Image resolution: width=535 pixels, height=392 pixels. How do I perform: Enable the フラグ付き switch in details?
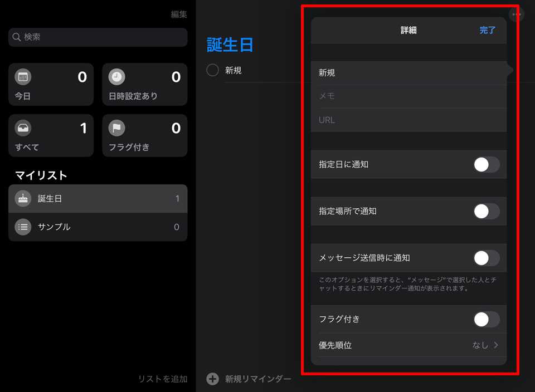[x=486, y=319]
